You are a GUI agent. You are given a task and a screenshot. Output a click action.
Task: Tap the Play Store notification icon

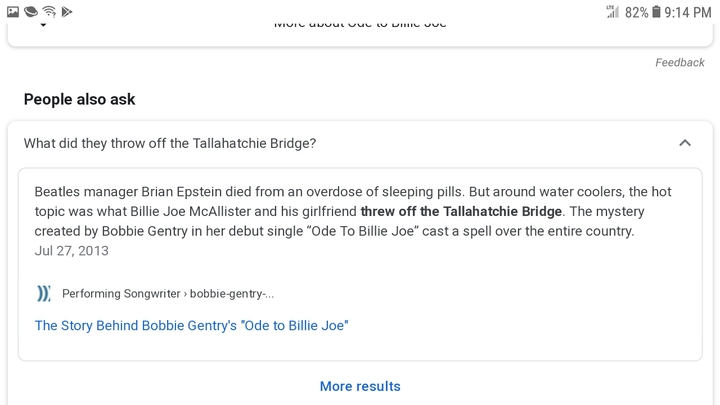[x=67, y=11]
